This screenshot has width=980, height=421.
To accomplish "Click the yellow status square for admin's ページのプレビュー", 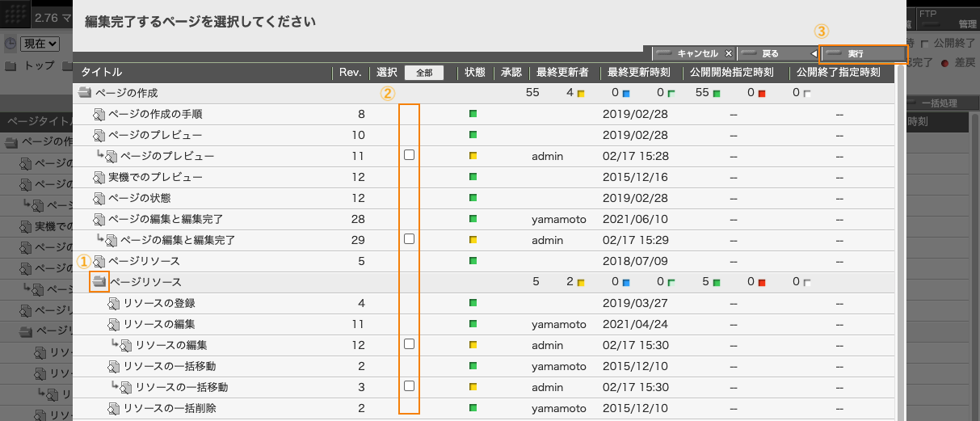I will click(x=473, y=156).
